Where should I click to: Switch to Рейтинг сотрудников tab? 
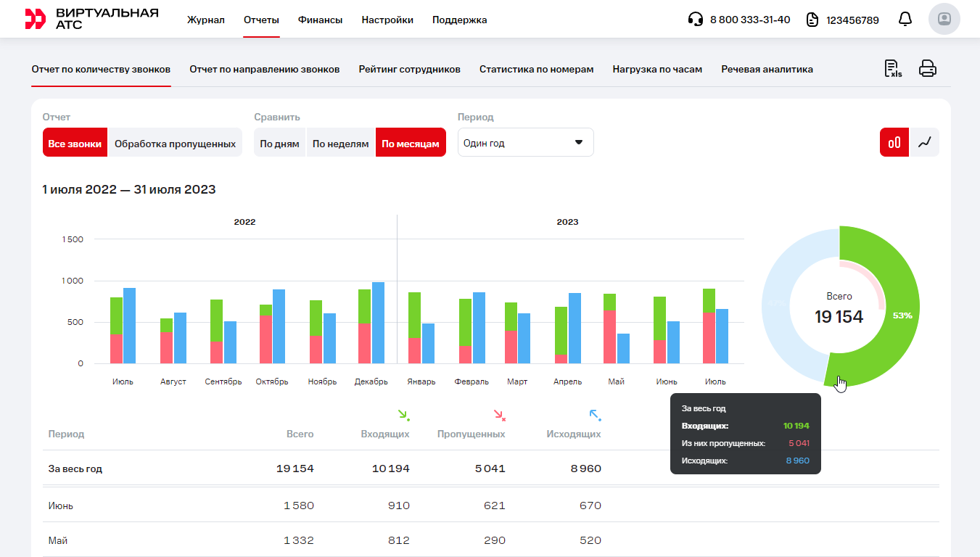pyautogui.click(x=409, y=70)
